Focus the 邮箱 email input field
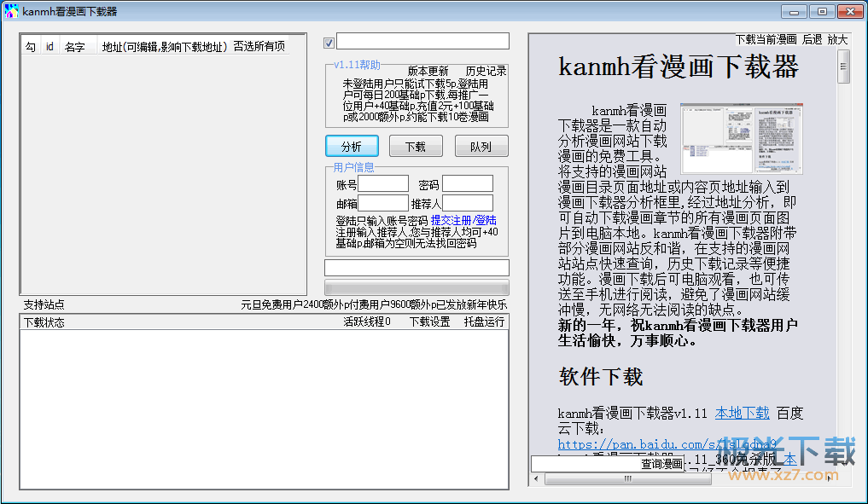 pos(383,203)
